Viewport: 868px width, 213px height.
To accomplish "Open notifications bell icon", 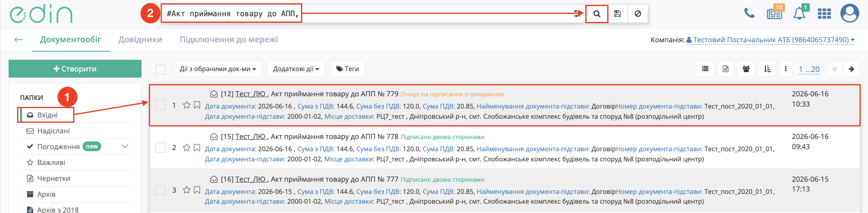I will click(x=800, y=13).
